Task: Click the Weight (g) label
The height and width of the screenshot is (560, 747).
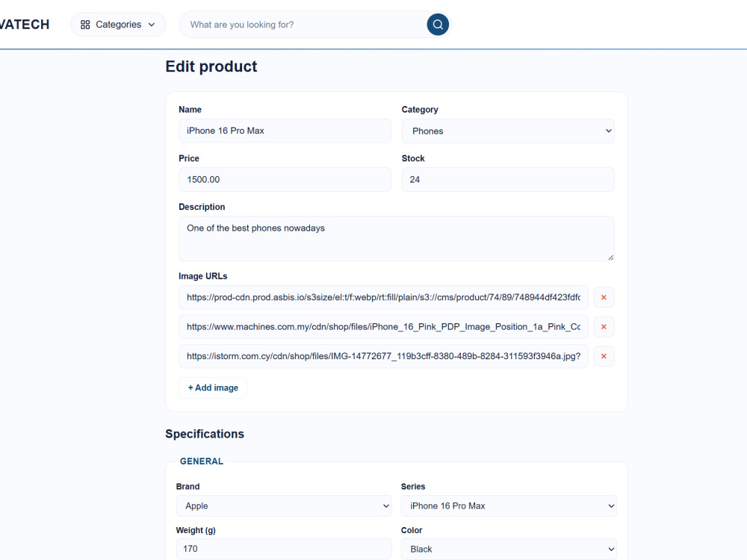Action: click(196, 530)
